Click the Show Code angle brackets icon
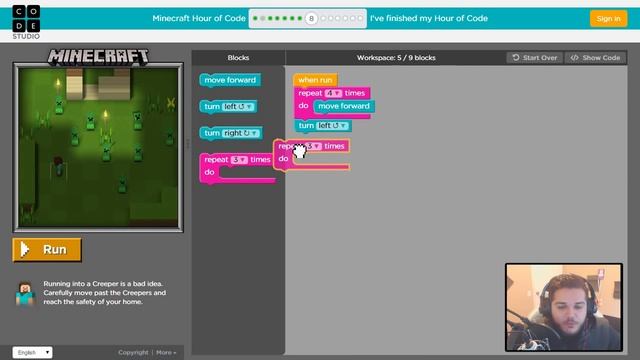Viewport: 640px width, 360px height. (x=575, y=58)
